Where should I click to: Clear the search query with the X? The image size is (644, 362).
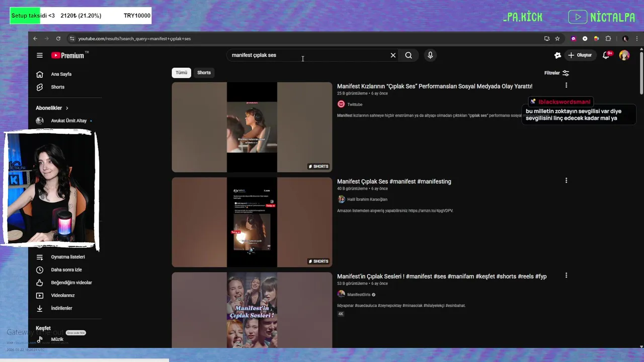pyautogui.click(x=393, y=55)
